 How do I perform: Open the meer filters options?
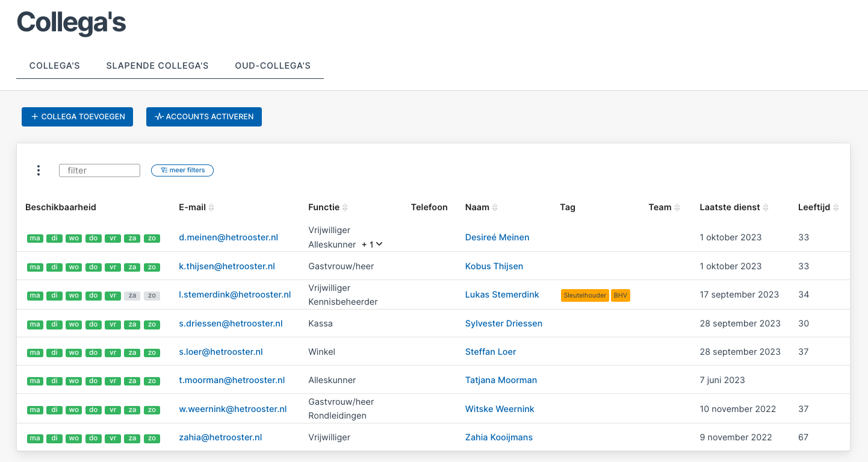click(182, 170)
